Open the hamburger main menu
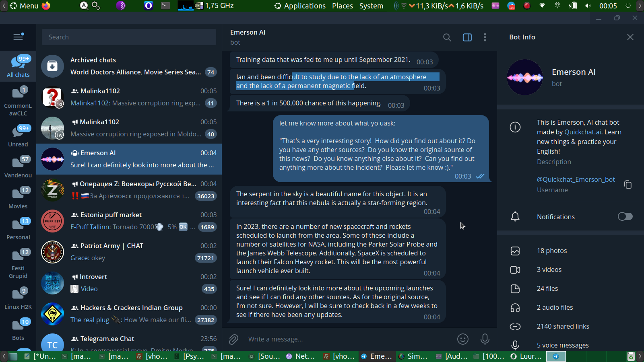This screenshot has width=644, height=362. coord(18,37)
